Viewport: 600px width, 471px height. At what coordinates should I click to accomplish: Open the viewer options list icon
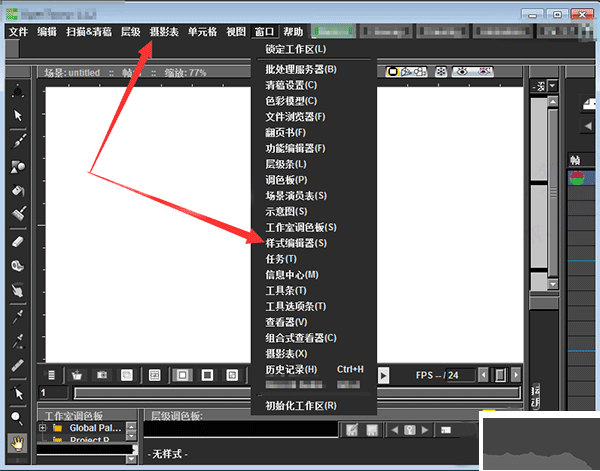tap(51, 375)
